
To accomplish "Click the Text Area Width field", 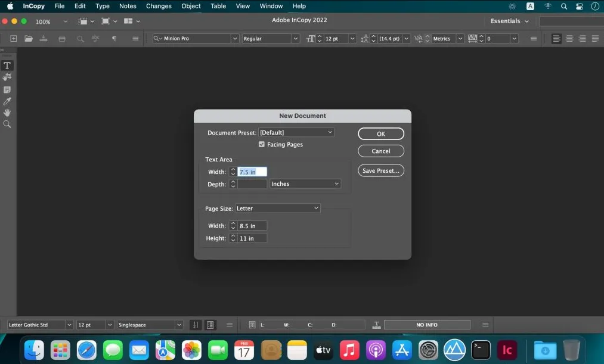I will (x=252, y=172).
